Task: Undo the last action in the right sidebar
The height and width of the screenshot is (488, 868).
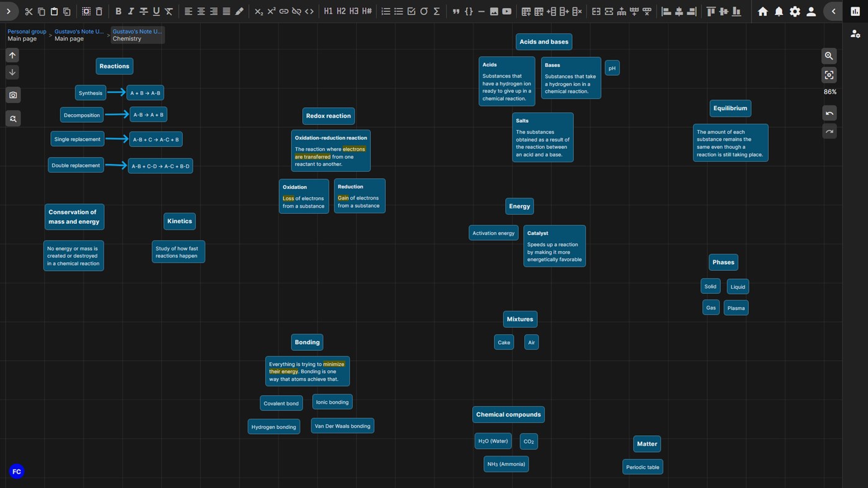Action: click(829, 113)
